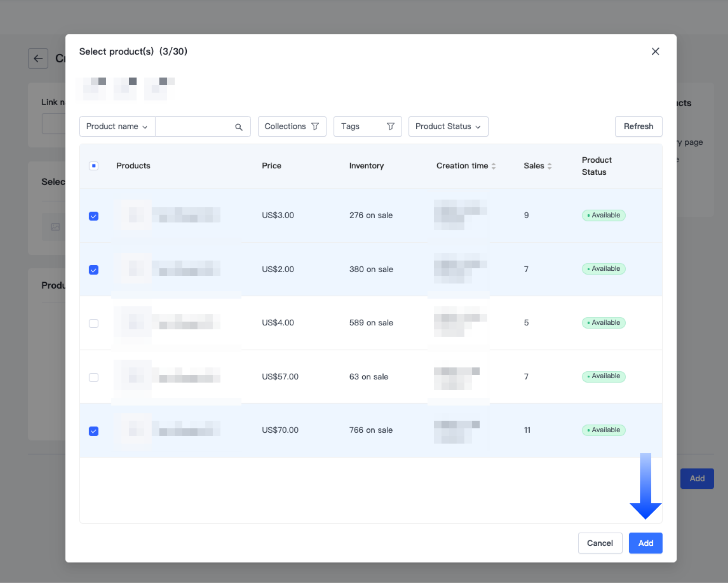Sort by Sales column arrows
The image size is (728, 583).
point(549,166)
